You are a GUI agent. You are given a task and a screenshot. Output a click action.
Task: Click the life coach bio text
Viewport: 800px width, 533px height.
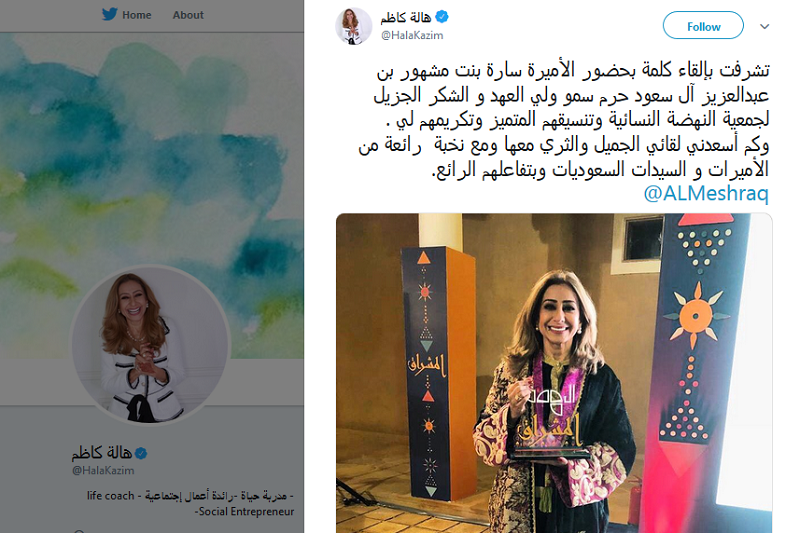(110, 496)
